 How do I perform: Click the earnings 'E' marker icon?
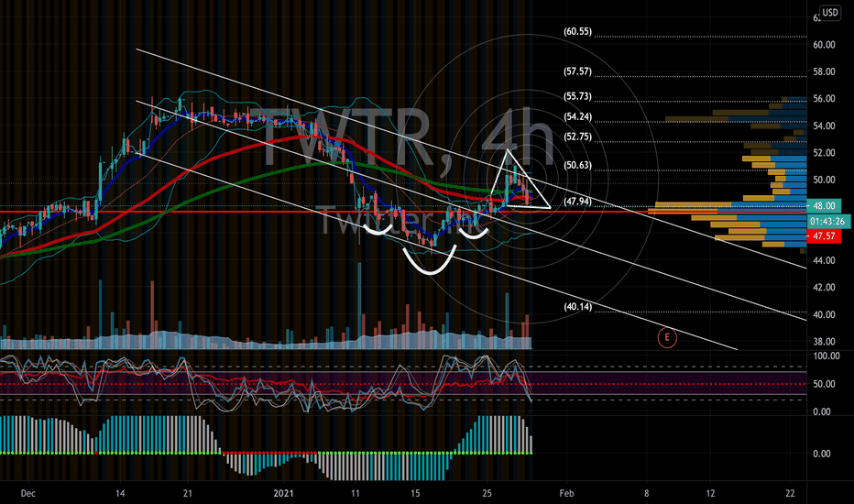click(x=667, y=338)
